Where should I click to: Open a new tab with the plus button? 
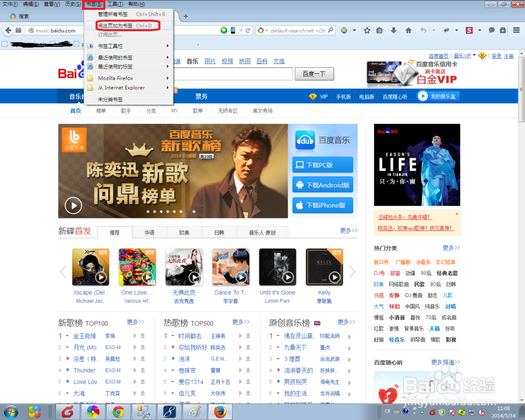pyautogui.click(x=185, y=16)
